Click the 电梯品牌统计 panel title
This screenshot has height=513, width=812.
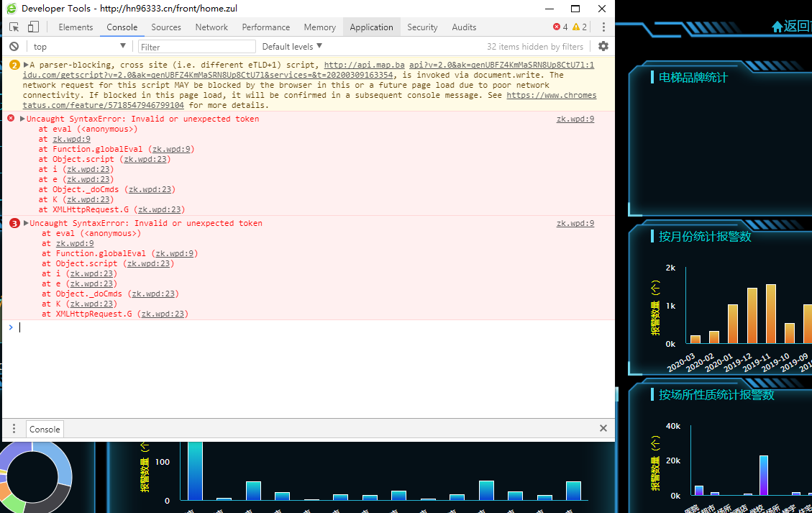click(x=693, y=78)
